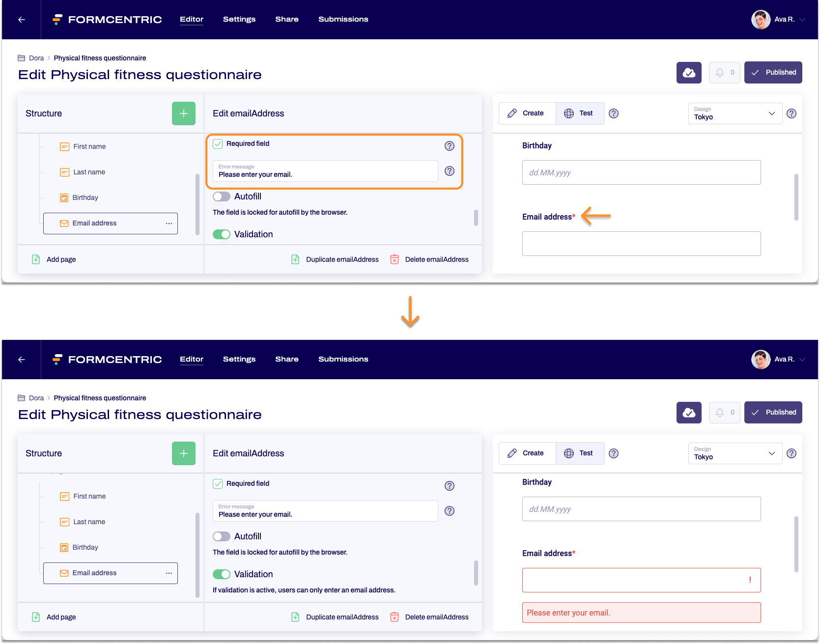Open the Dora breadcrumb link
This screenshot has height=644, width=820.
click(36, 58)
